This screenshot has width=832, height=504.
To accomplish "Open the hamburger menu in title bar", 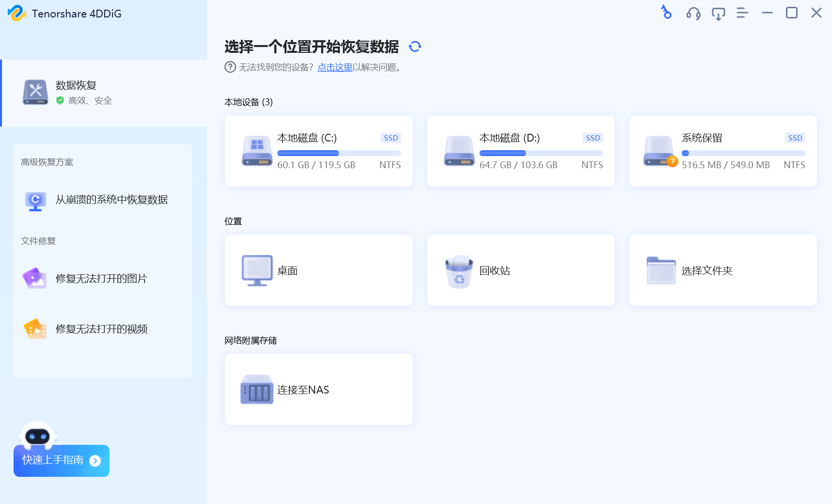I will click(742, 13).
